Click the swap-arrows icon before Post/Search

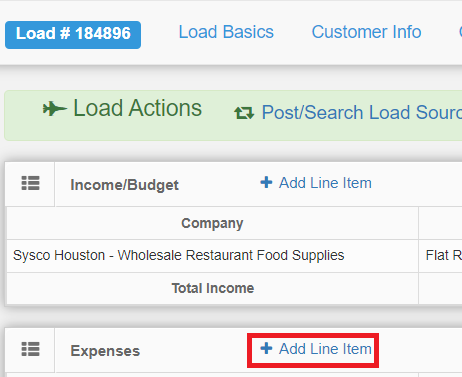tap(244, 113)
